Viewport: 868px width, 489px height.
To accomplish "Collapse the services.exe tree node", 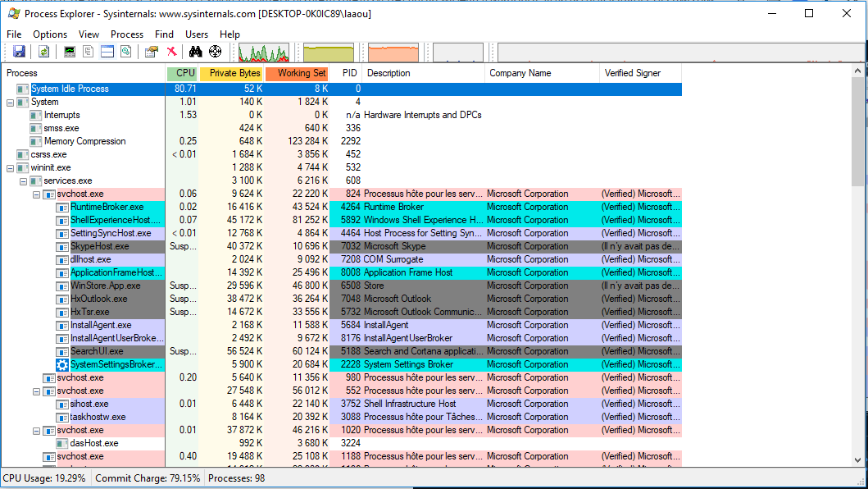I will pyautogui.click(x=21, y=181).
